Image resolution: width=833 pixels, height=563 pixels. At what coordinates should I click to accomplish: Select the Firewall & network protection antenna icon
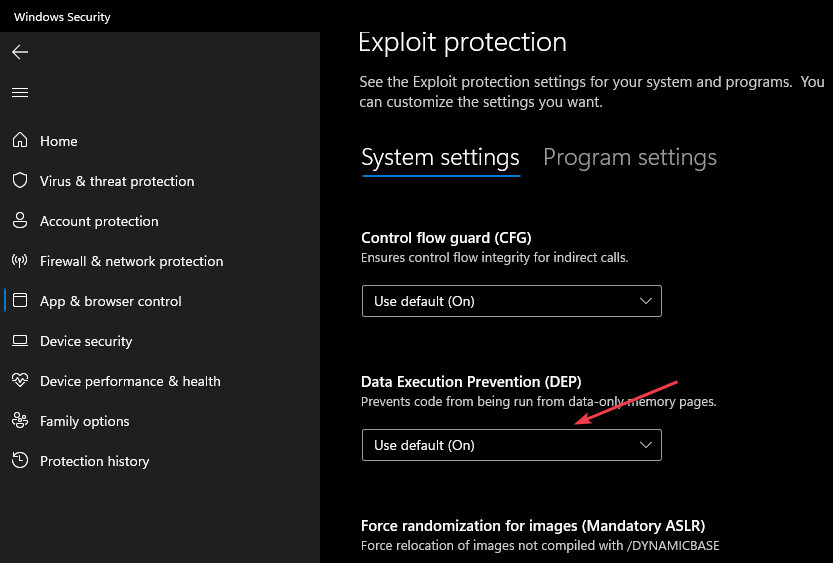(20, 261)
